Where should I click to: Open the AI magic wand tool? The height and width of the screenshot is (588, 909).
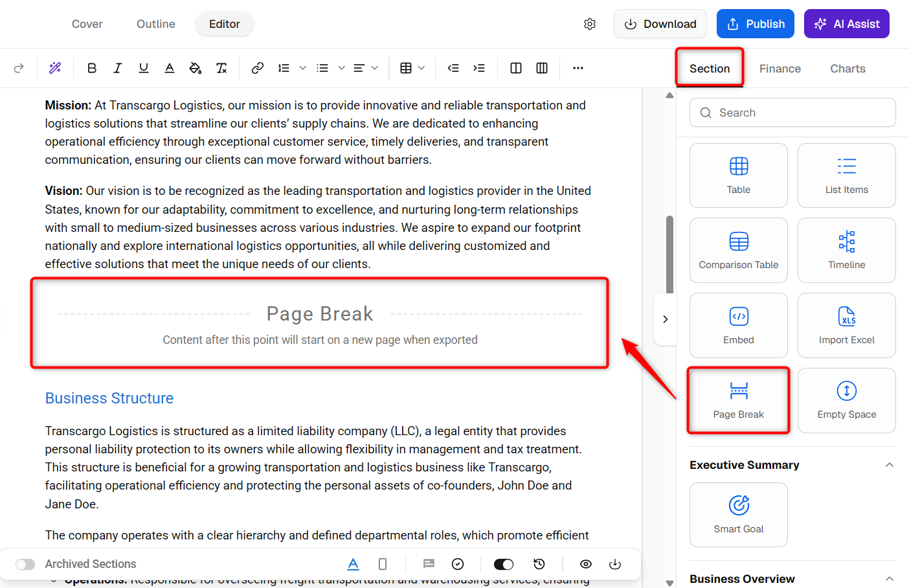[x=55, y=68]
